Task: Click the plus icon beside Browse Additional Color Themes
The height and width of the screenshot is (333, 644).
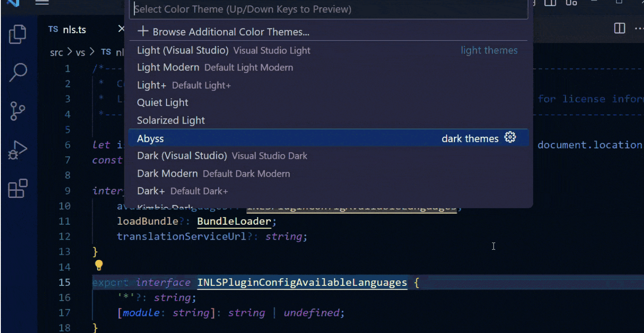Action: pos(143,31)
